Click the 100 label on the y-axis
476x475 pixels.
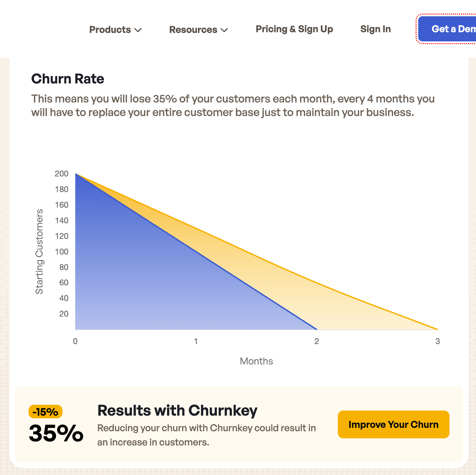pyautogui.click(x=61, y=252)
